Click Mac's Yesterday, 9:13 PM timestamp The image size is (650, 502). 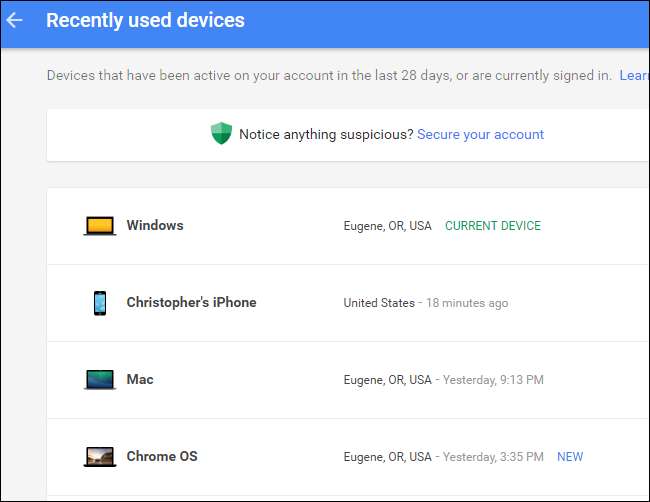(x=495, y=380)
